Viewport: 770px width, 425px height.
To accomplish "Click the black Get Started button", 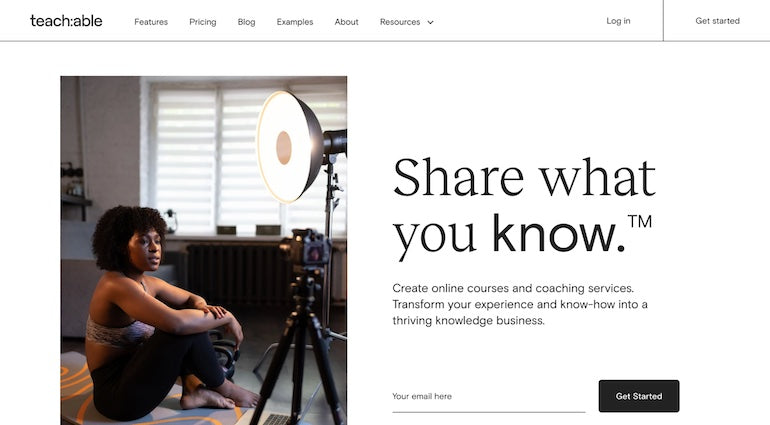I will tap(638, 396).
